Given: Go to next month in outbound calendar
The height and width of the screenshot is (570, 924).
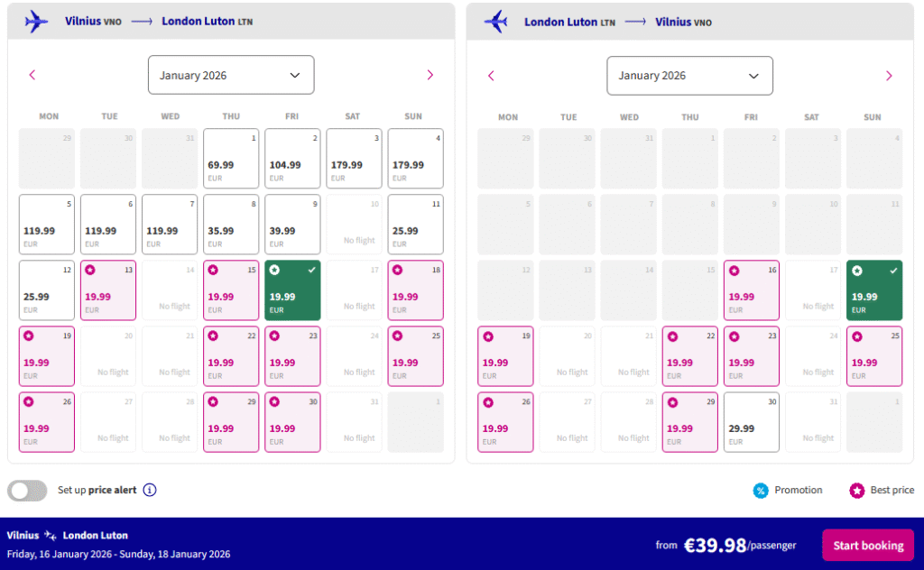Looking at the screenshot, I should (430, 75).
